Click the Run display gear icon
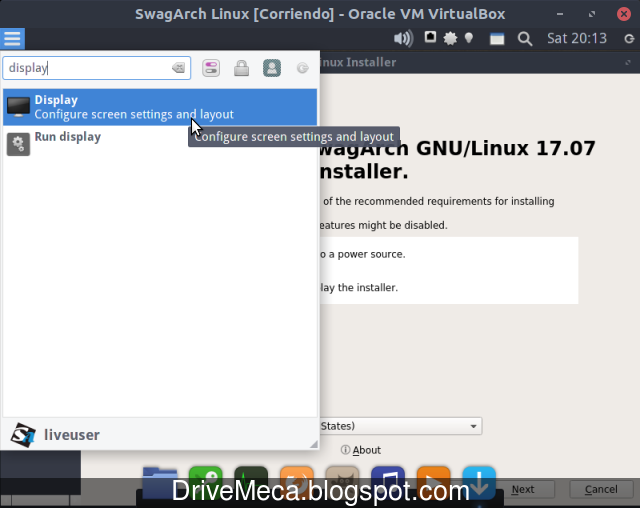This screenshot has height=508, width=640. click(x=18, y=144)
